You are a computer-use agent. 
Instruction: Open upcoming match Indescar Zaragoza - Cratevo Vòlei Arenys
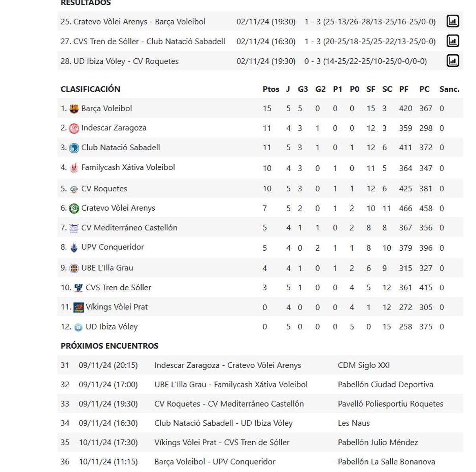click(x=227, y=365)
